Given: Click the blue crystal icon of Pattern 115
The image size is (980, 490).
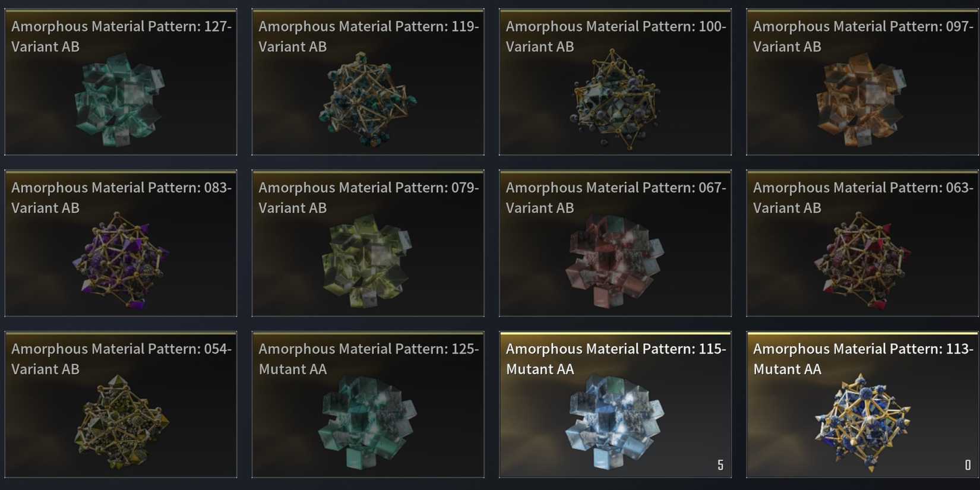Looking at the screenshot, I should [x=615, y=422].
